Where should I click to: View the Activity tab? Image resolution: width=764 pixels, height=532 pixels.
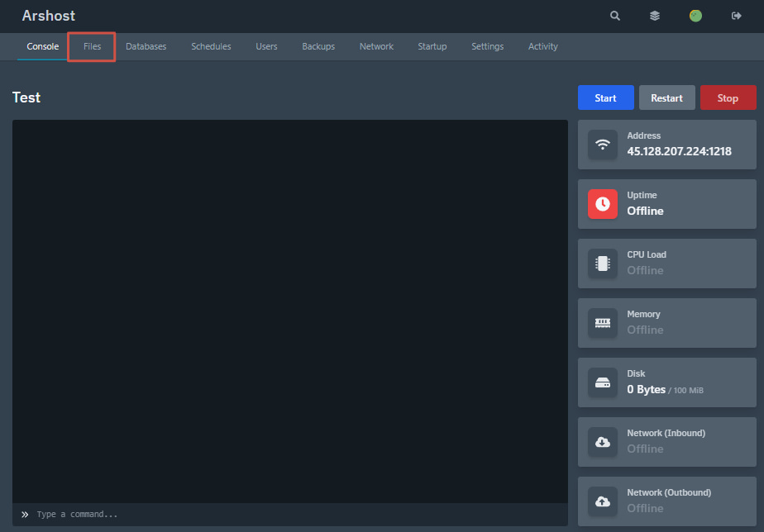tap(542, 46)
